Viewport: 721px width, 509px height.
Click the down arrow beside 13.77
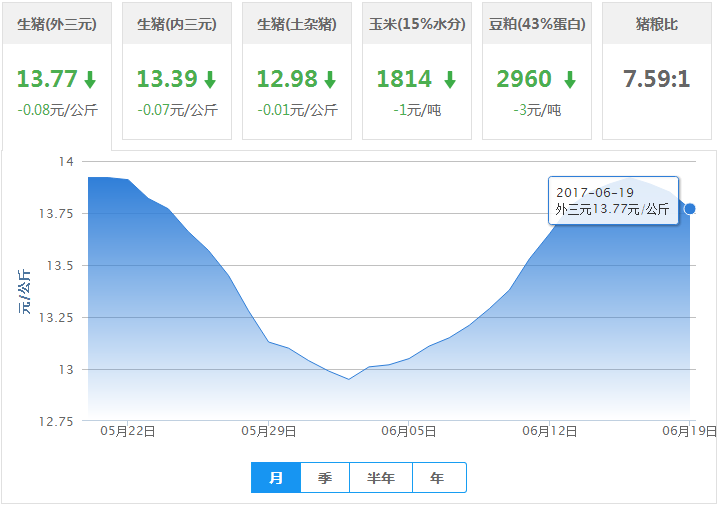90,80
